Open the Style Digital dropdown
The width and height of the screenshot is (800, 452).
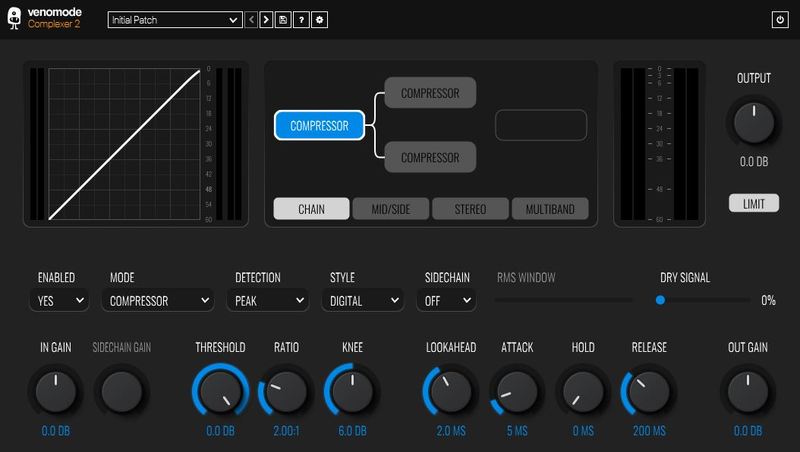(x=363, y=300)
